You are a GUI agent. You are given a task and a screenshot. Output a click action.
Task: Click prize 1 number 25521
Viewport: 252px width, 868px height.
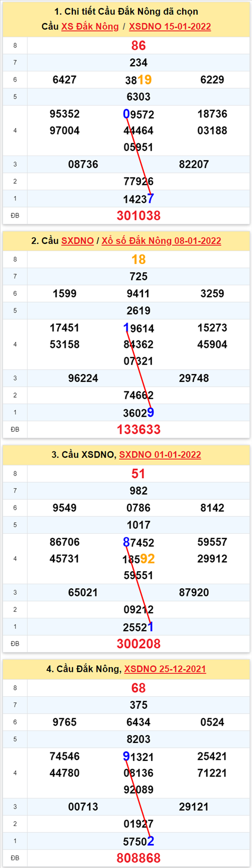coord(139,627)
